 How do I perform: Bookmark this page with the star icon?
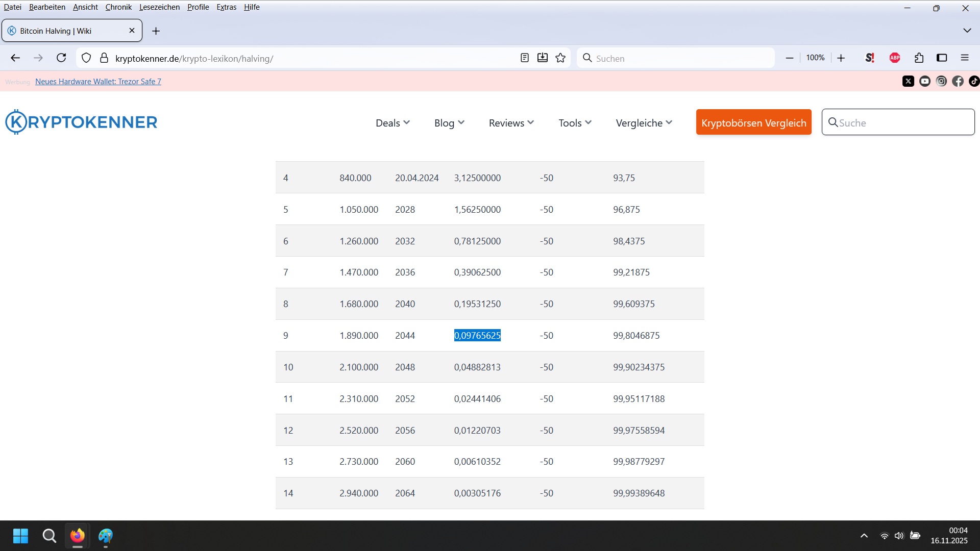(560, 58)
